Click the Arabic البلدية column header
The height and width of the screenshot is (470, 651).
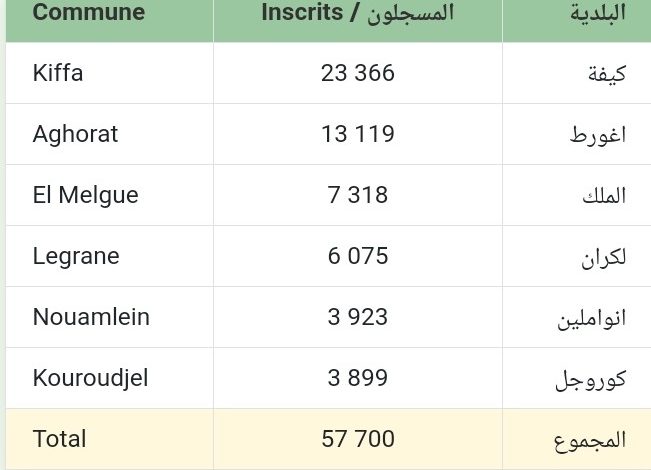pyautogui.click(x=598, y=13)
